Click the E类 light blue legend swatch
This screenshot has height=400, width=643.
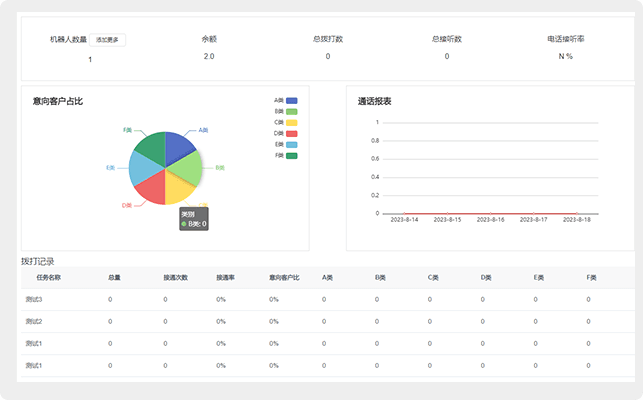(292, 145)
